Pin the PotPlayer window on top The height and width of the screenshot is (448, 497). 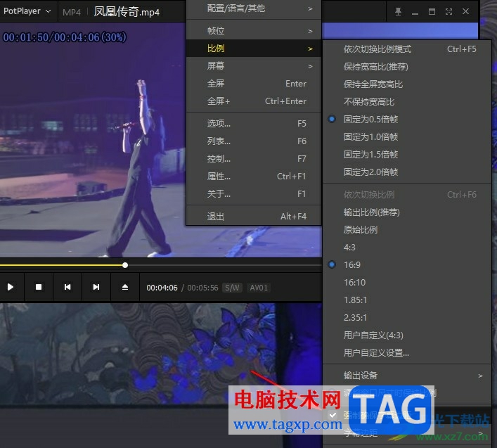398,12
